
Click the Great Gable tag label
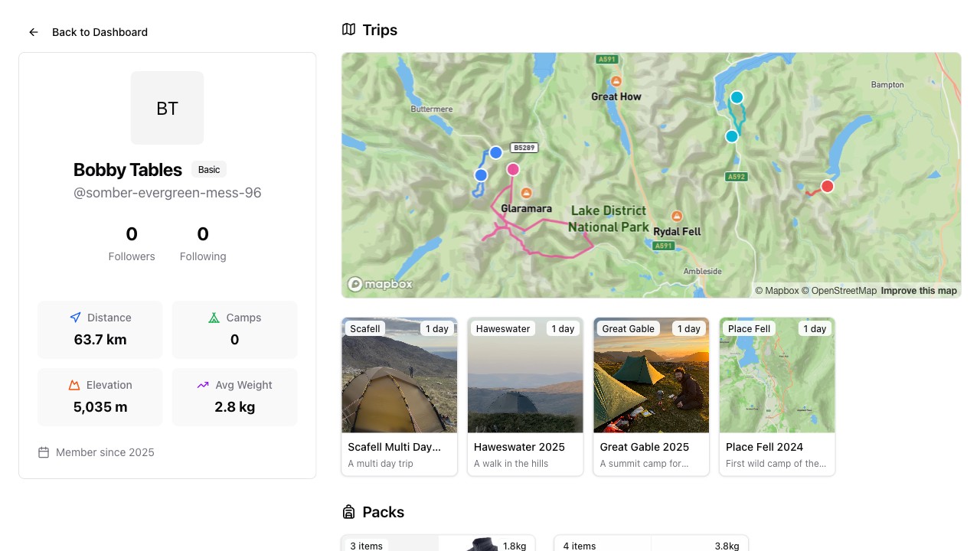pyautogui.click(x=629, y=329)
